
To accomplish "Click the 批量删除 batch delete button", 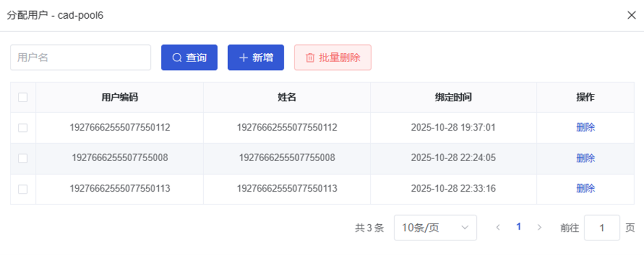I will [x=333, y=57].
